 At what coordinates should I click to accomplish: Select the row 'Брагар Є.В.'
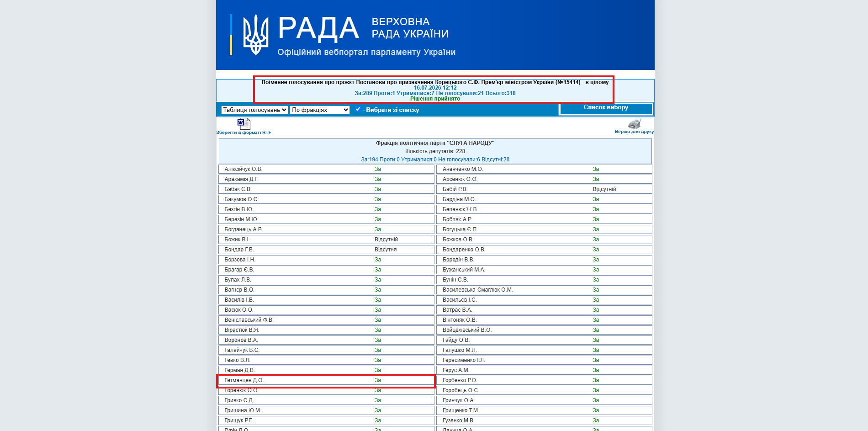pyautogui.click(x=326, y=270)
